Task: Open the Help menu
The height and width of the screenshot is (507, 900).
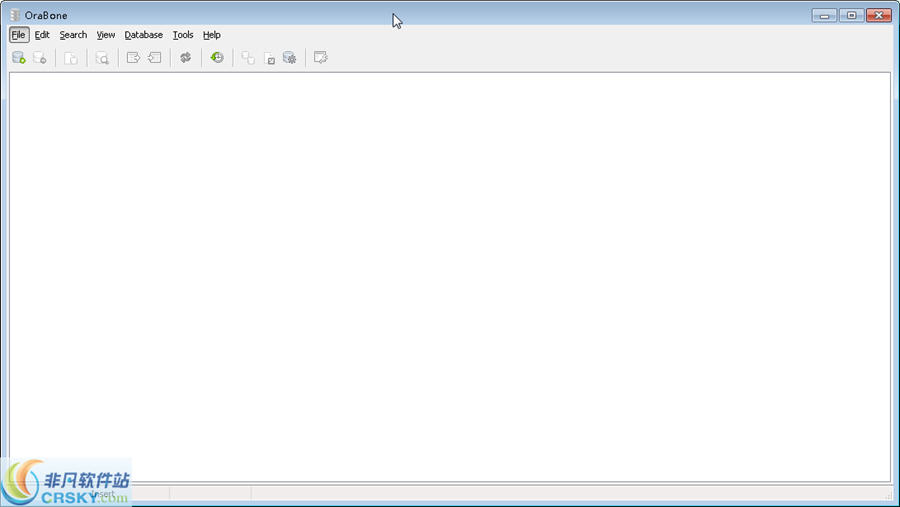Action: click(212, 35)
